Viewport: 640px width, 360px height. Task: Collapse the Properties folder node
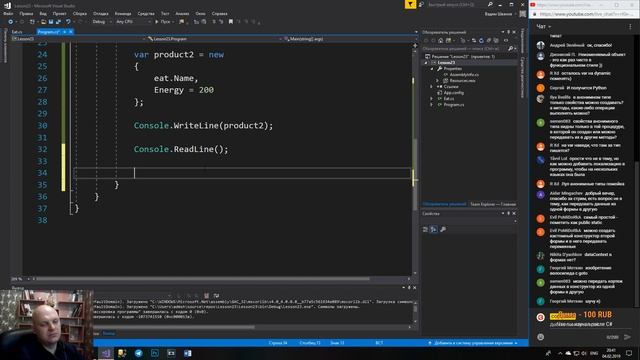432,69
